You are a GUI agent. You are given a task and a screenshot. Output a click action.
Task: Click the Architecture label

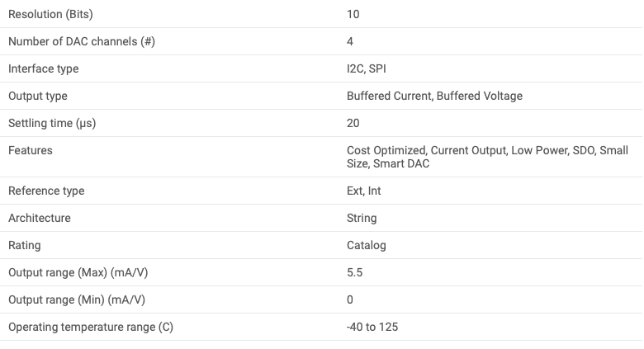[40, 218]
